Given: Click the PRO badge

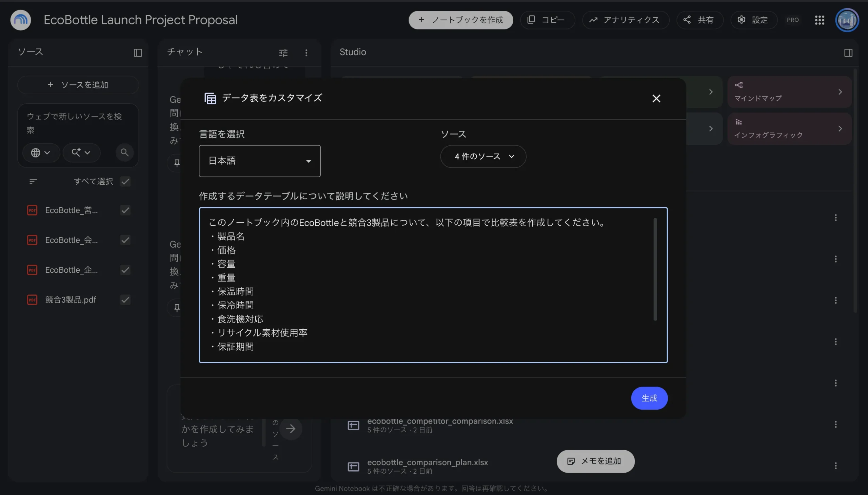Looking at the screenshot, I should (792, 20).
